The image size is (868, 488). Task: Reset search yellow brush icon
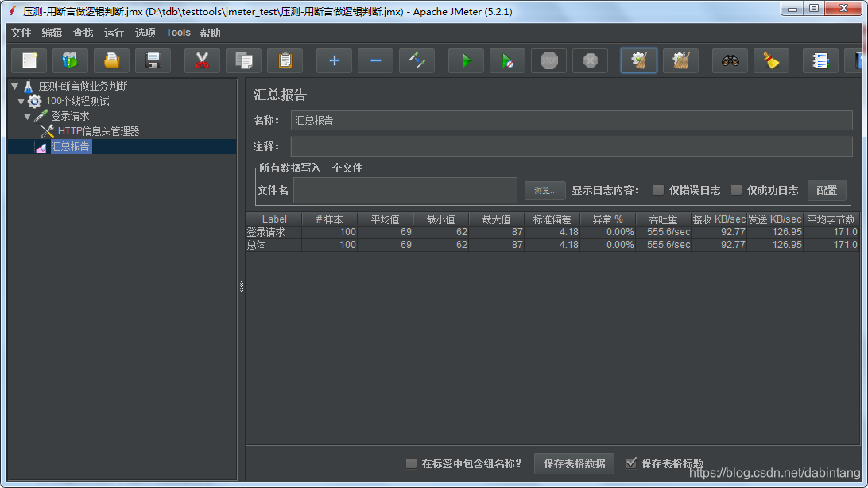[771, 60]
